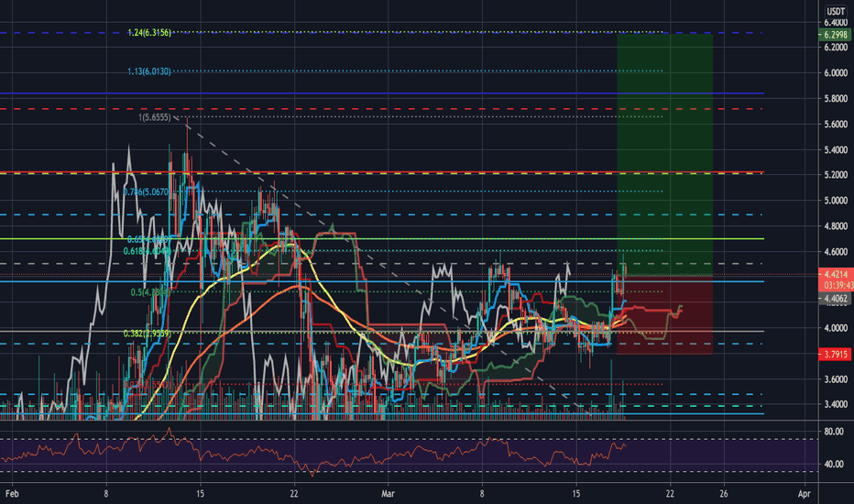Click the 40.00 RSI axis label
The image size is (854, 504).
point(834,465)
